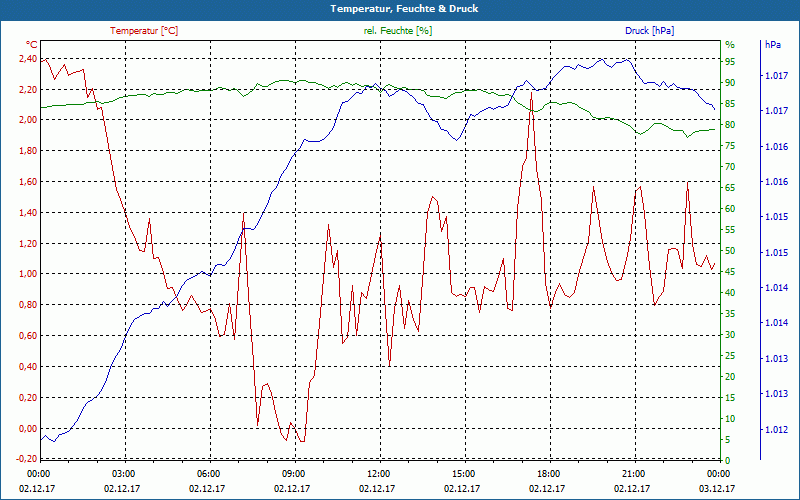Click the '0,20' temperature axis value
This screenshot has height=500, width=800.
28,397
